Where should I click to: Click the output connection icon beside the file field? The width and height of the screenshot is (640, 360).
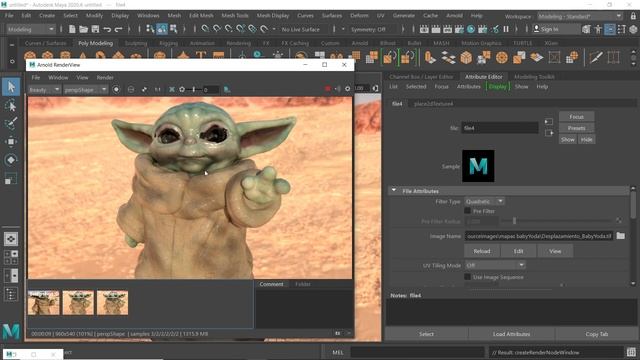pyautogui.click(x=549, y=133)
